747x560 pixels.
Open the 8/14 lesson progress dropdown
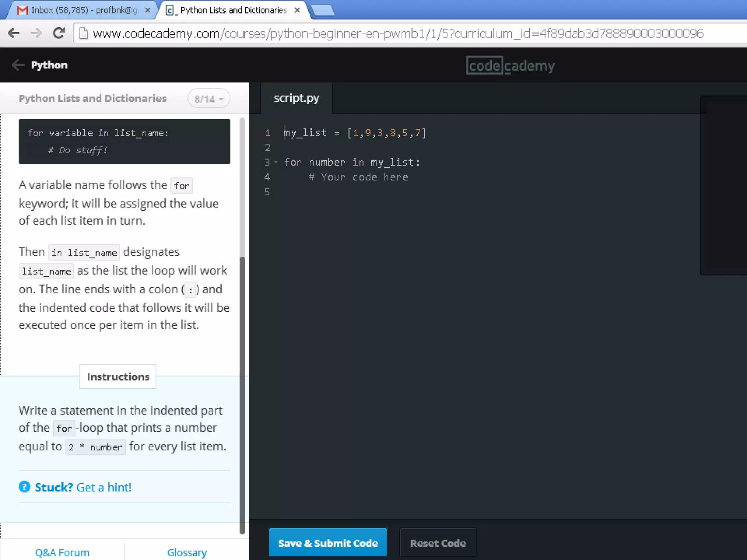209,99
